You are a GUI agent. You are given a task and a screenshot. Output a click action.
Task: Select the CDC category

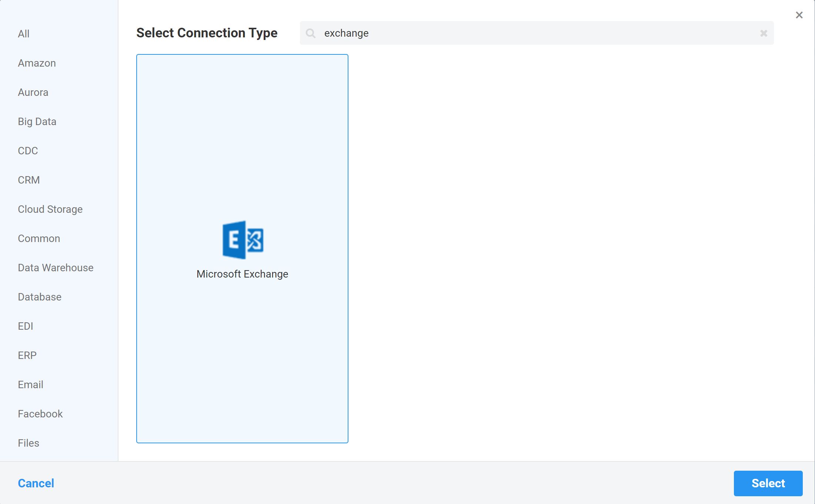[x=27, y=151]
